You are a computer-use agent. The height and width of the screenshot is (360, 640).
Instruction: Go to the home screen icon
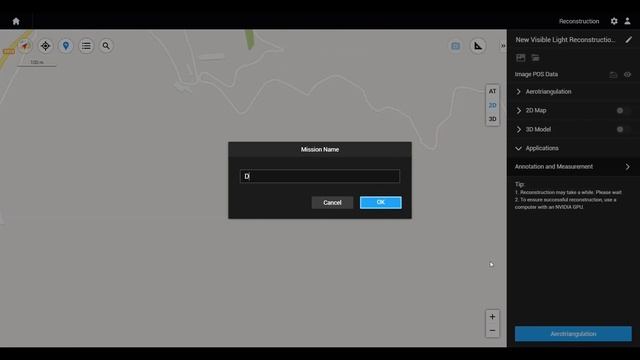(16, 21)
